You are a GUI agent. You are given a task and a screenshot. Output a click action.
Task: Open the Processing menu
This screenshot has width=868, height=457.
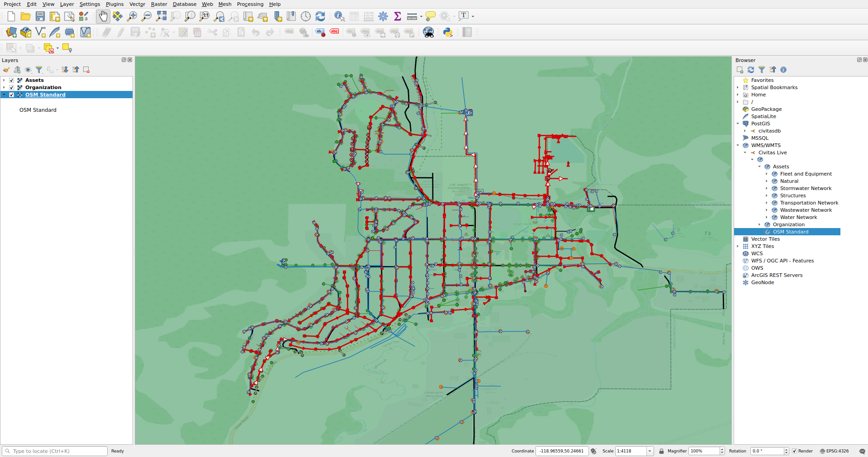[x=250, y=4]
